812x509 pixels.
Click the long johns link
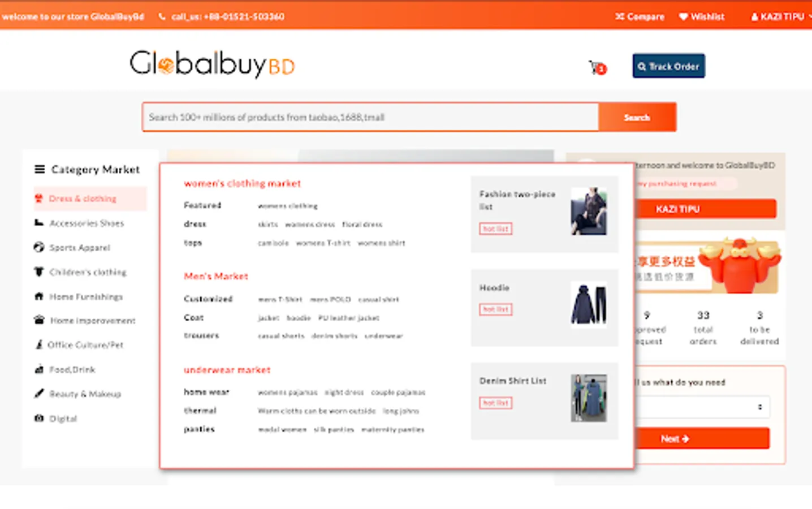[401, 411]
